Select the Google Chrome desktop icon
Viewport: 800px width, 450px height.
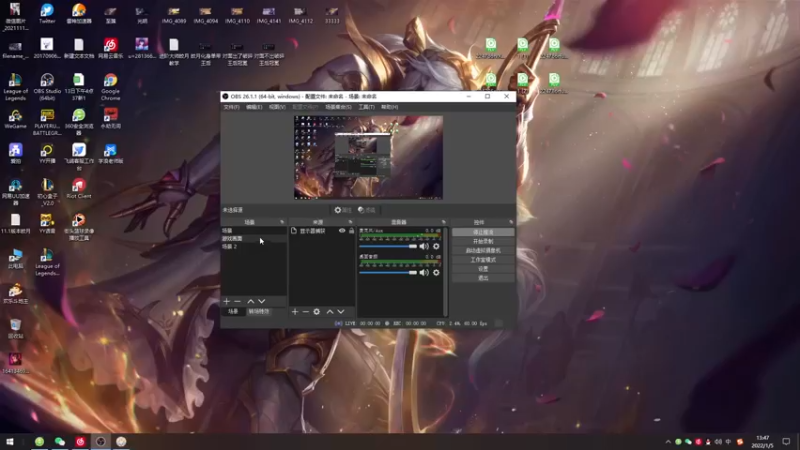click(110, 87)
